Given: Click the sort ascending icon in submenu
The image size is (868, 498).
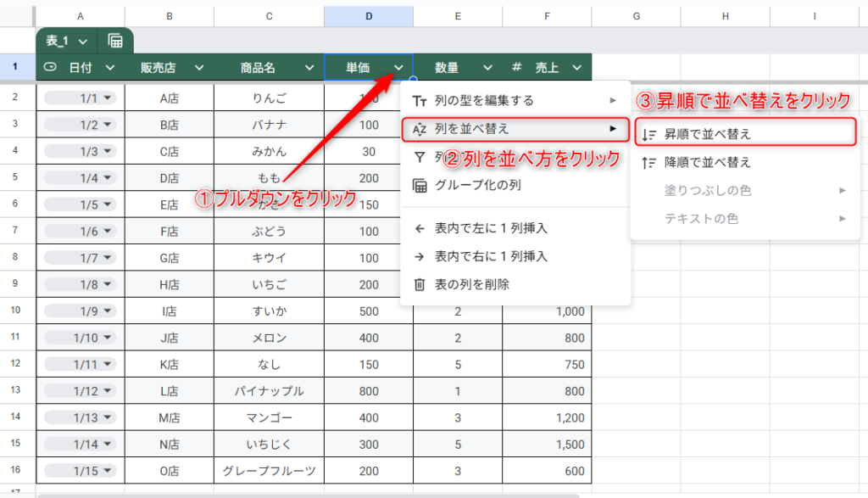Looking at the screenshot, I should (x=648, y=134).
